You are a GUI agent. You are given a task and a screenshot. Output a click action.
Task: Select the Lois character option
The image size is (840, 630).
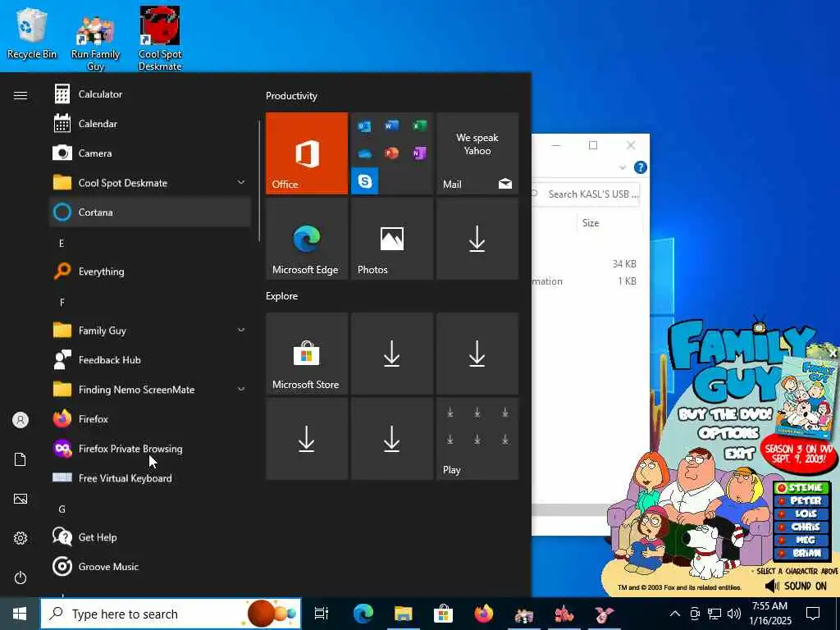pyautogui.click(x=801, y=514)
